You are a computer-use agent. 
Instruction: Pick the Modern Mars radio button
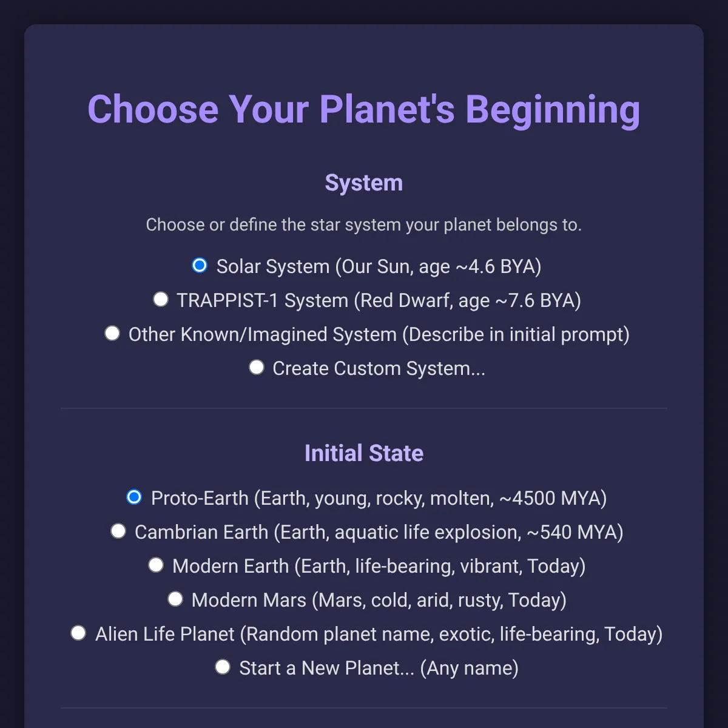coord(175,599)
